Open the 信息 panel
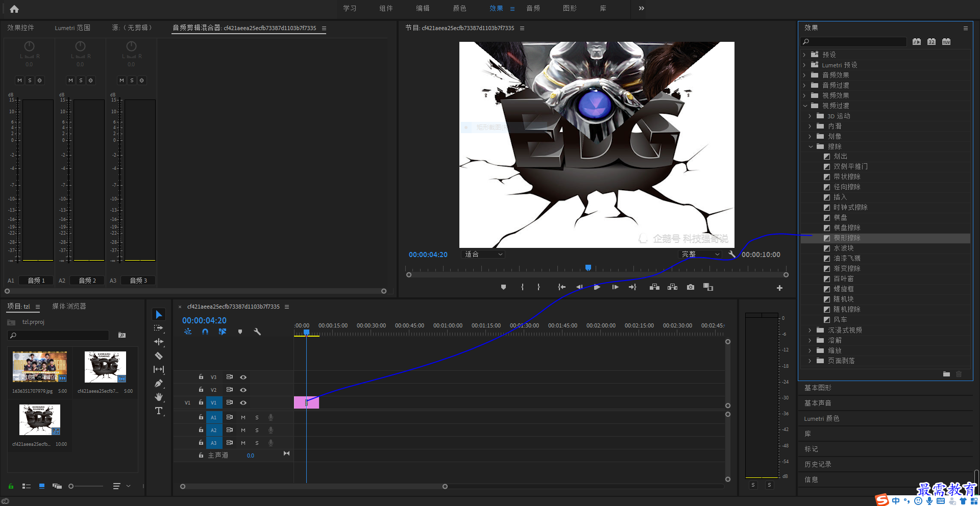This screenshot has height=506, width=980. [811, 479]
